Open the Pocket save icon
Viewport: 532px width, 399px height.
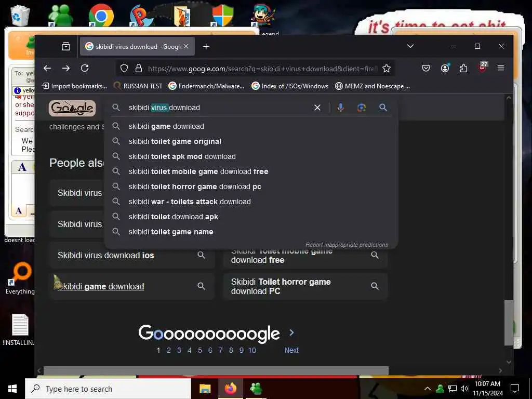click(x=426, y=68)
